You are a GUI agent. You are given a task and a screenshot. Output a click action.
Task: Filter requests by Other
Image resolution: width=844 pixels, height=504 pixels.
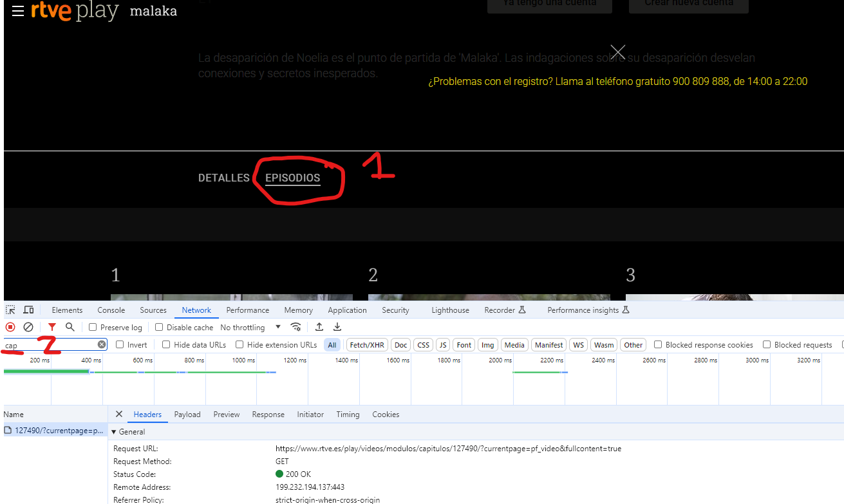pyautogui.click(x=633, y=345)
